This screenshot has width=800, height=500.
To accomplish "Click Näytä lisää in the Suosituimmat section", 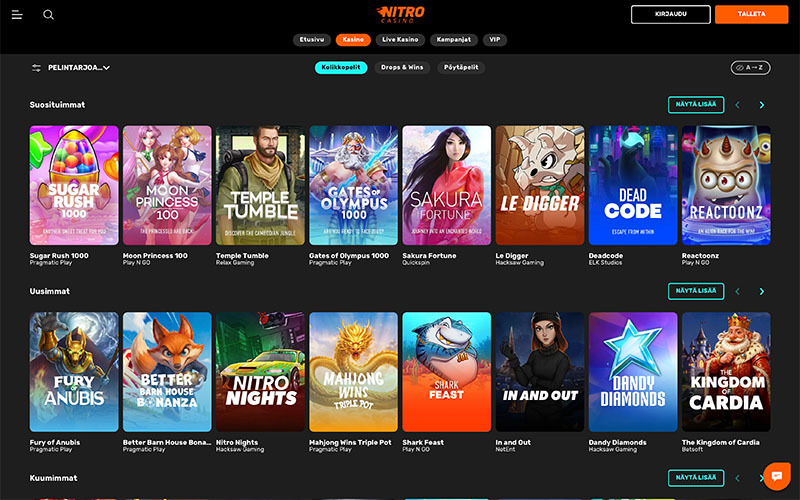I will (696, 105).
